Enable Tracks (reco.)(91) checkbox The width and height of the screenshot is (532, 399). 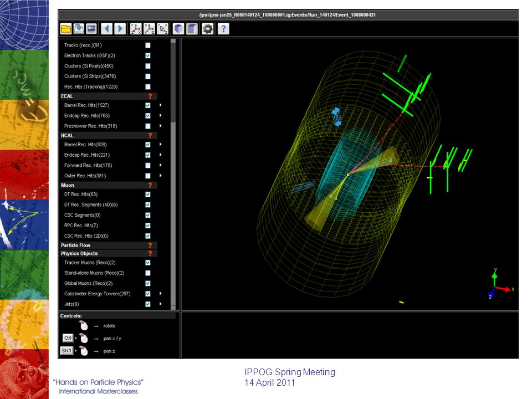148,45
